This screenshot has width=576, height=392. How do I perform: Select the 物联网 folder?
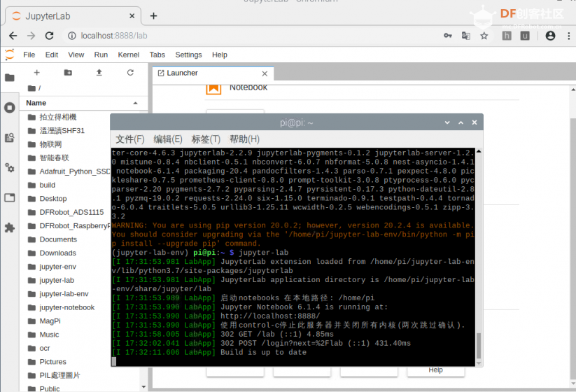point(50,144)
